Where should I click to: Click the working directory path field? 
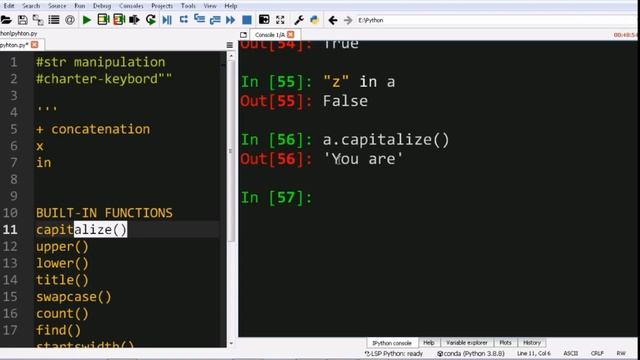[496, 20]
